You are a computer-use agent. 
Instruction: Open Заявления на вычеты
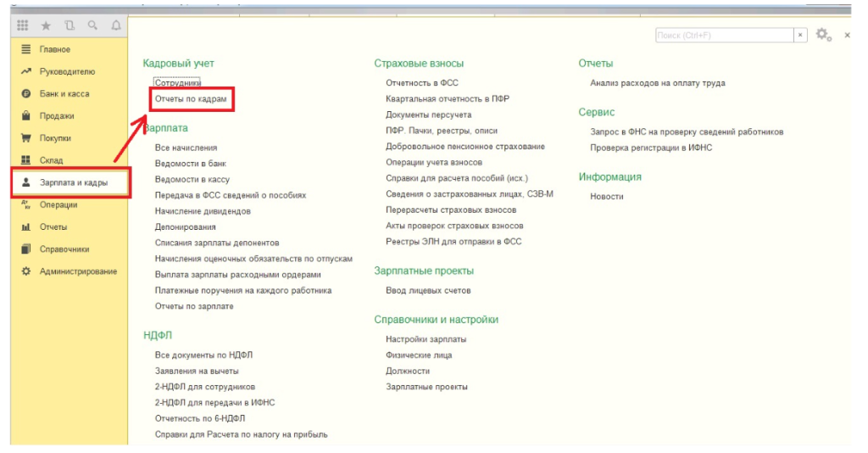click(197, 371)
